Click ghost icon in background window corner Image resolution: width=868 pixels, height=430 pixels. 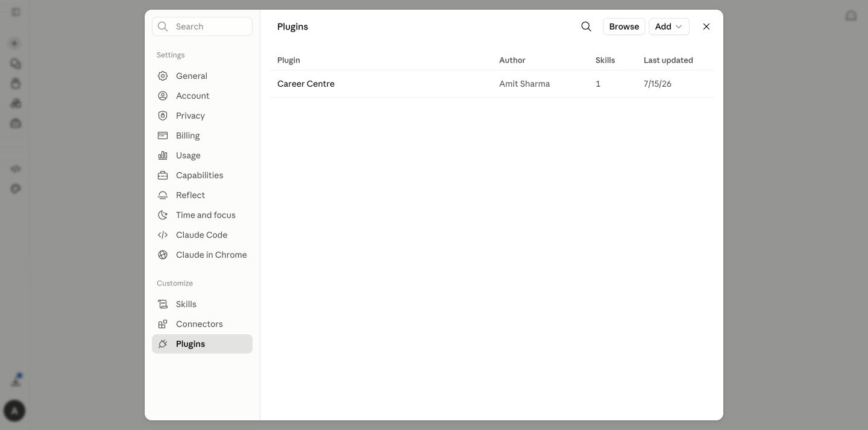coord(851,16)
